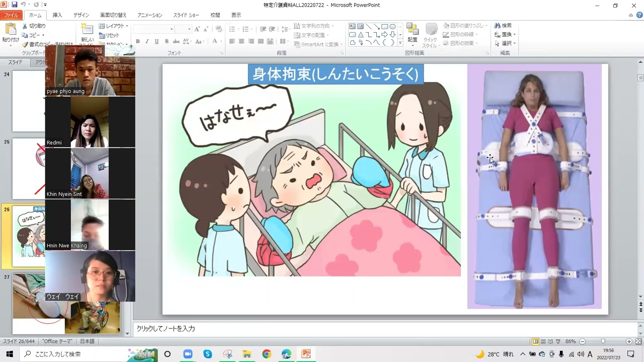Select slide 27 thumbnail
Viewport: 644px width, 362px height.
(x=66, y=304)
